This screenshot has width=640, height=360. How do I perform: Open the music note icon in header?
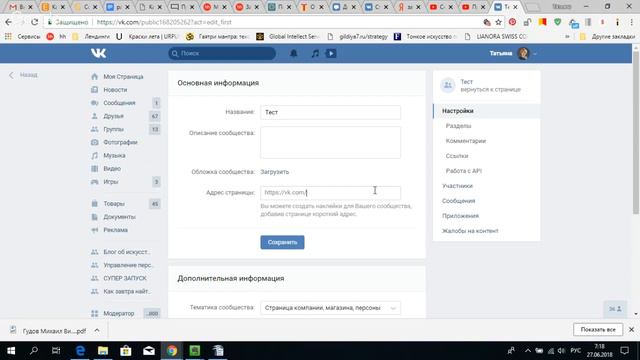pos(315,53)
